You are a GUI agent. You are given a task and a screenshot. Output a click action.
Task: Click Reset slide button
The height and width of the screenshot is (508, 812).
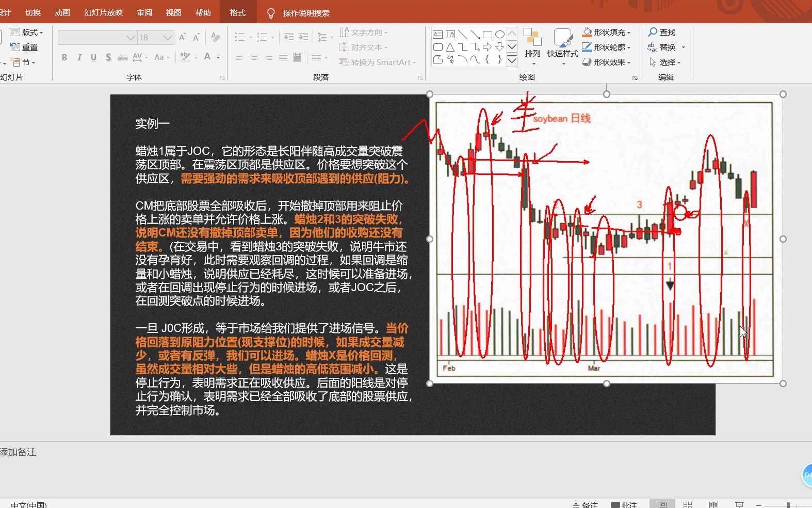point(24,47)
